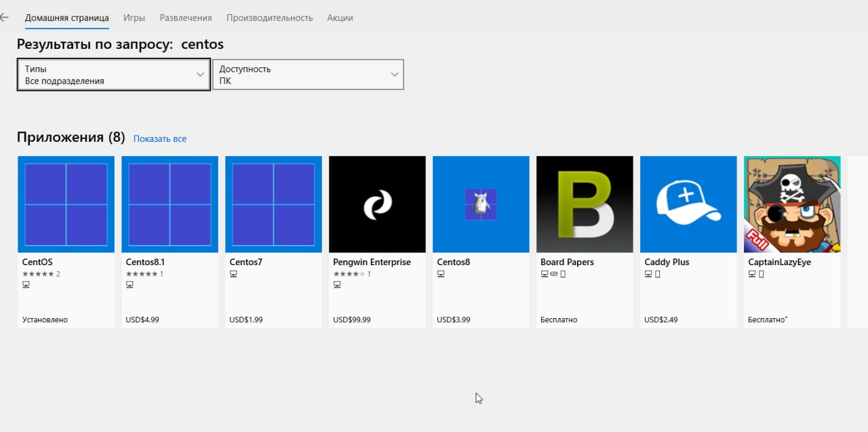Click the Pengwin Enterprise logo icon
The image size is (868, 432).
tap(377, 204)
